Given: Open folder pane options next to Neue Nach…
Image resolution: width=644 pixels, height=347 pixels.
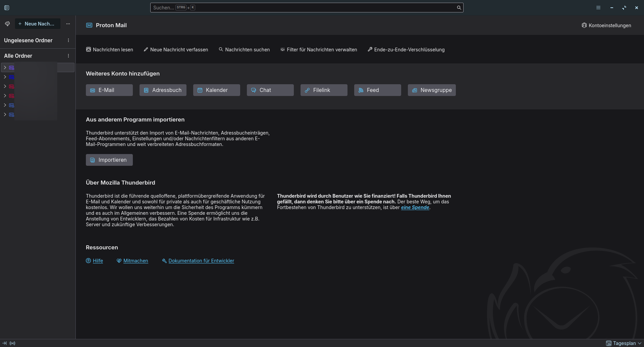Looking at the screenshot, I should click(x=68, y=24).
